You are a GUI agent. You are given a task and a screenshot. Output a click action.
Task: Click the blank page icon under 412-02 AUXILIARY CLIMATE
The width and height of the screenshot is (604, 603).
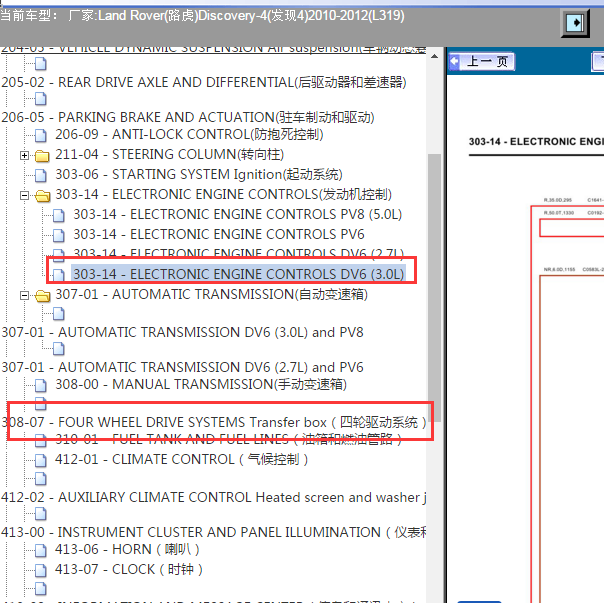coord(40,514)
